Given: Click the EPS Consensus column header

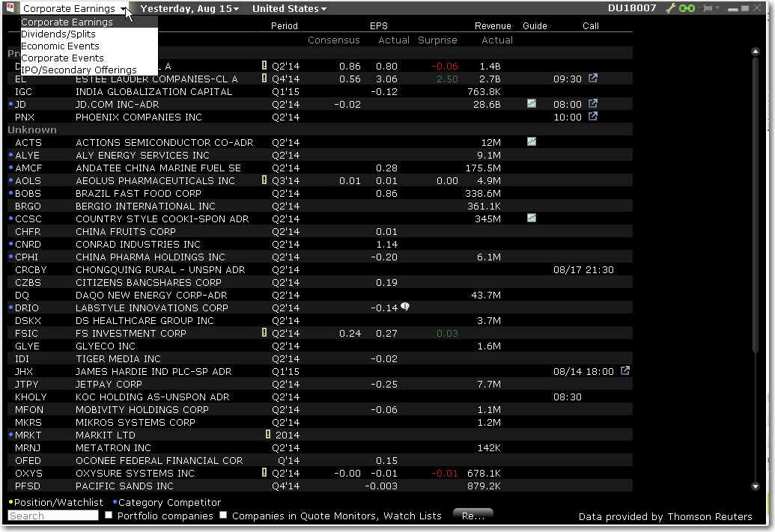Looking at the screenshot, I should (334, 40).
